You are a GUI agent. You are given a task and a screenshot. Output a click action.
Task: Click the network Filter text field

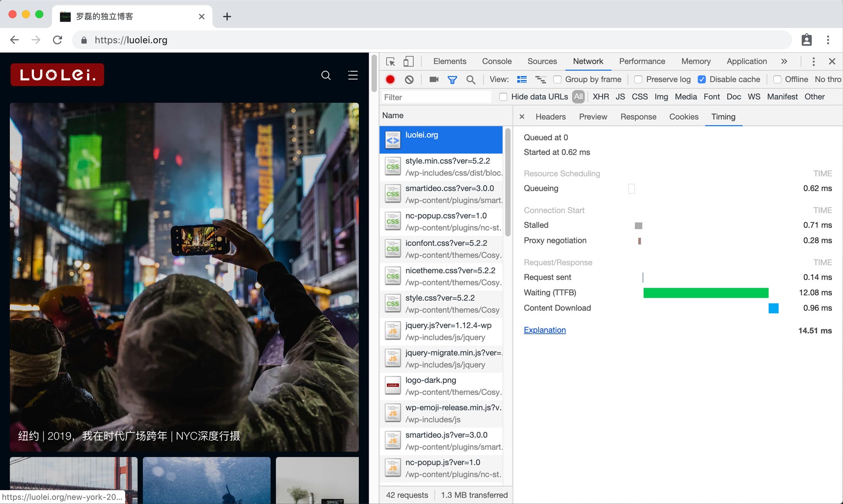pyautogui.click(x=436, y=97)
